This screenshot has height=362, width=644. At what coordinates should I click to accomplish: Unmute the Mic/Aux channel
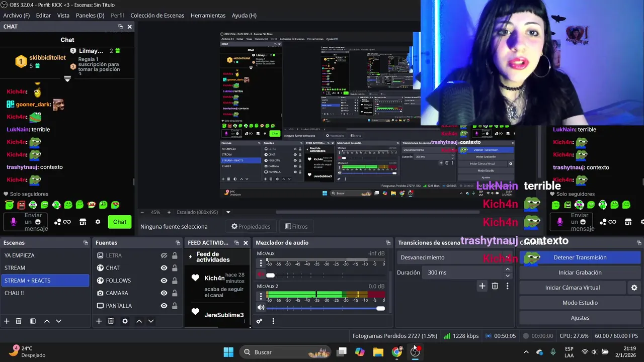coord(261,275)
